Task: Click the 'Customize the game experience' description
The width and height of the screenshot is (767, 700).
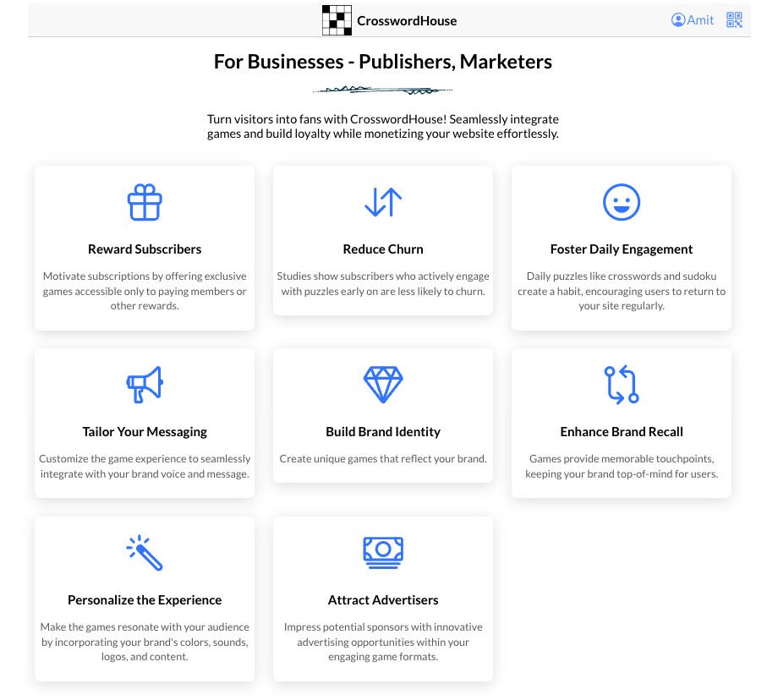Action: point(145,466)
